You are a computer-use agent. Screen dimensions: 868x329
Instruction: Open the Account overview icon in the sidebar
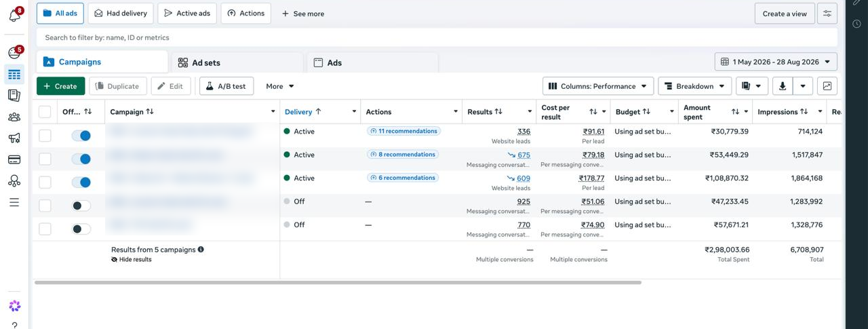(14, 96)
